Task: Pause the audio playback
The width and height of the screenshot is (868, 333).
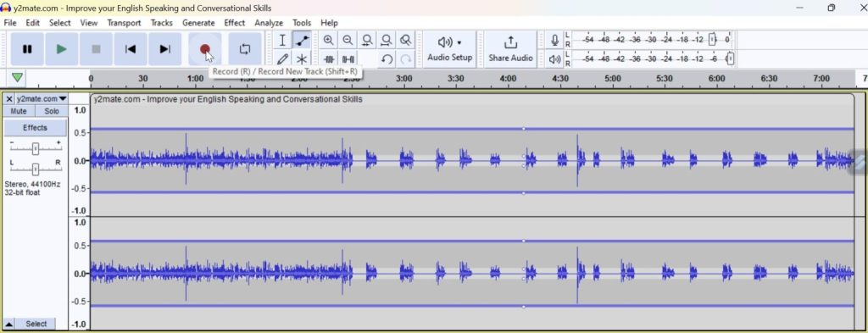Action: (x=27, y=48)
